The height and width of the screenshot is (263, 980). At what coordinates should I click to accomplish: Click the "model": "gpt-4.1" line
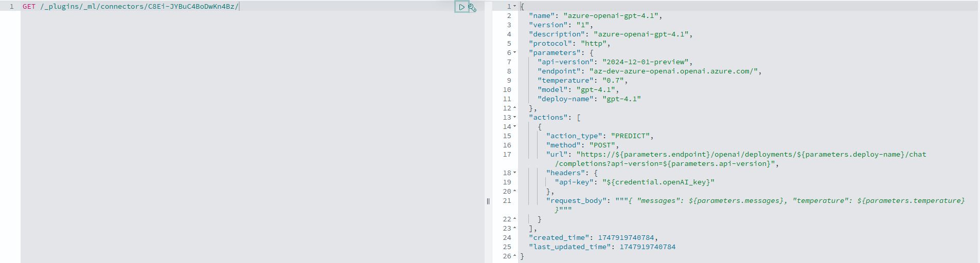coord(578,89)
